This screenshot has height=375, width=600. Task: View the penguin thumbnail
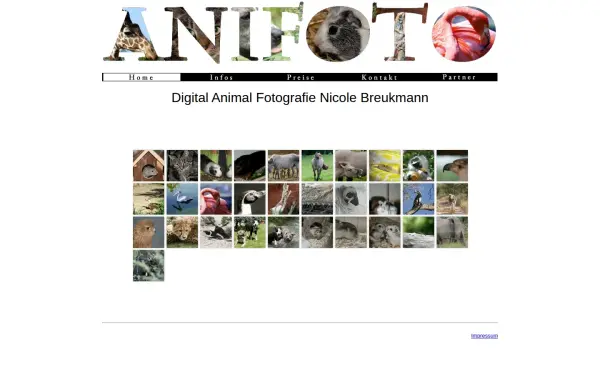pyautogui.click(x=249, y=199)
